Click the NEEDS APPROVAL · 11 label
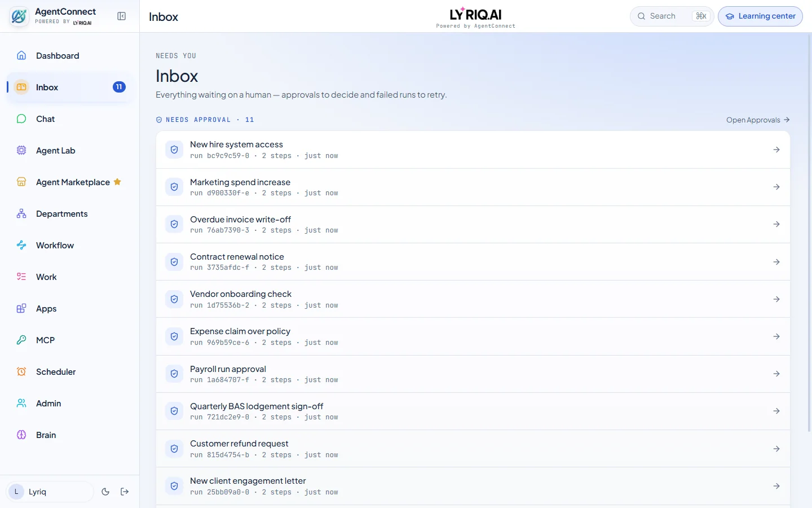 click(x=205, y=120)
